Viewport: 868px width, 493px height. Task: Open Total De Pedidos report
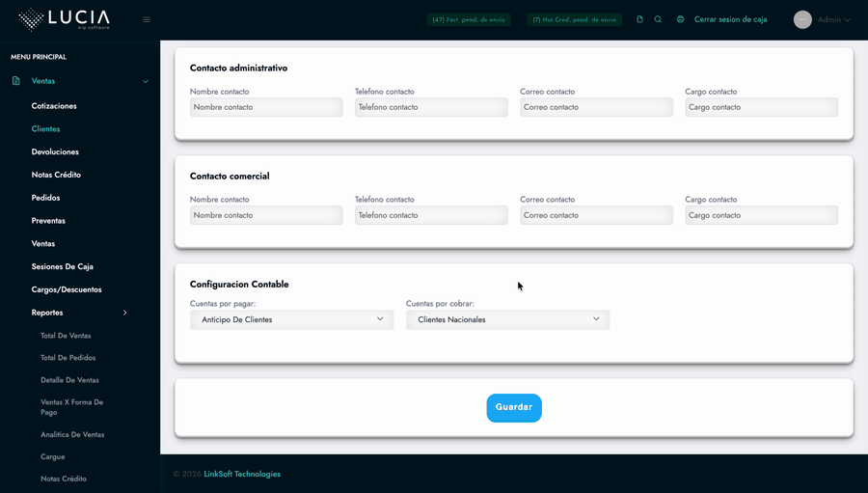coord(68,358)
